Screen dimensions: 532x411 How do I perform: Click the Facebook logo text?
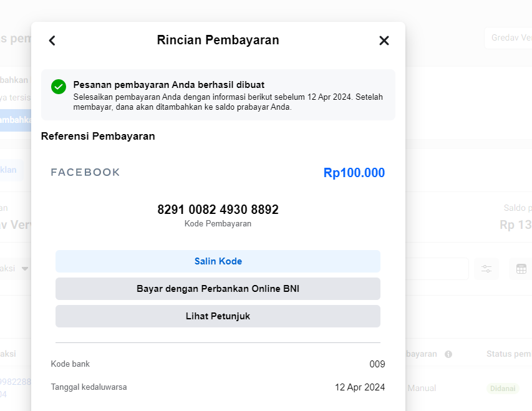point(85,173)
